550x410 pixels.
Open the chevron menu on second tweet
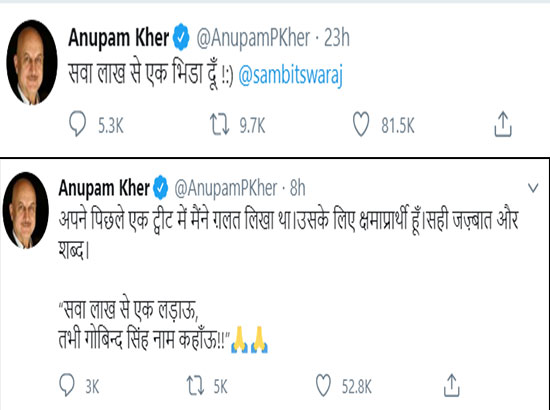coord(533,188)
